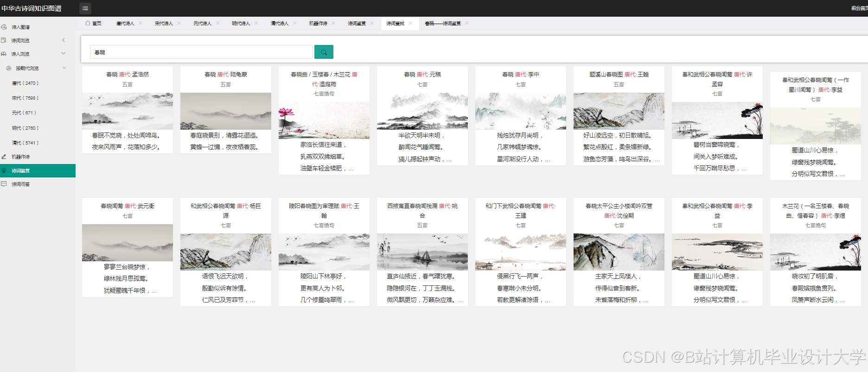Open the 春晓 poem by 孟浩然
This screenshot has height=372, width=868.
coord(128,74)
